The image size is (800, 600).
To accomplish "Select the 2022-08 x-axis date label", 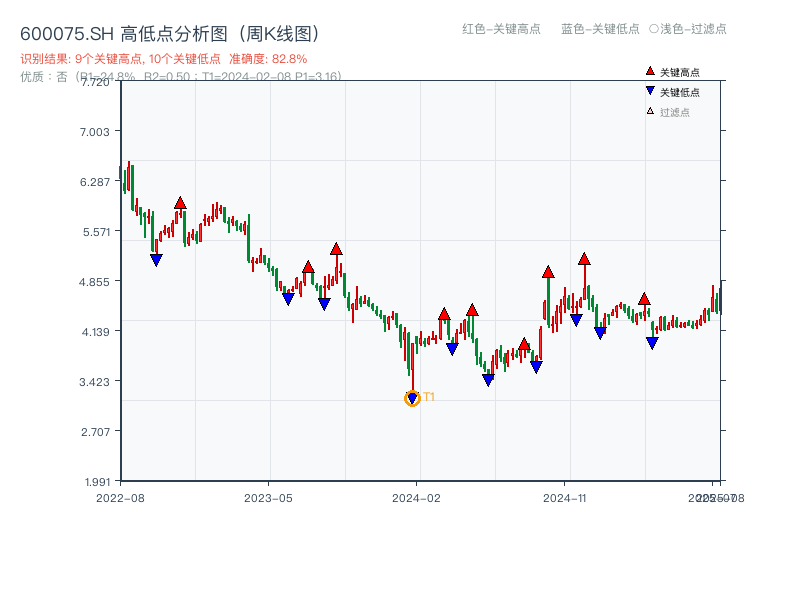I will coord(120,497).
